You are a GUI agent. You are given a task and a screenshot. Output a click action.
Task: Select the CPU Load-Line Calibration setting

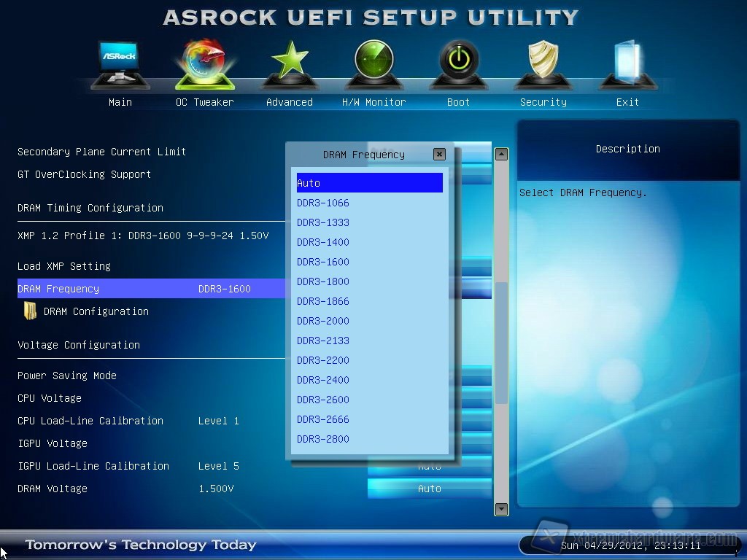tap(90, 421)
